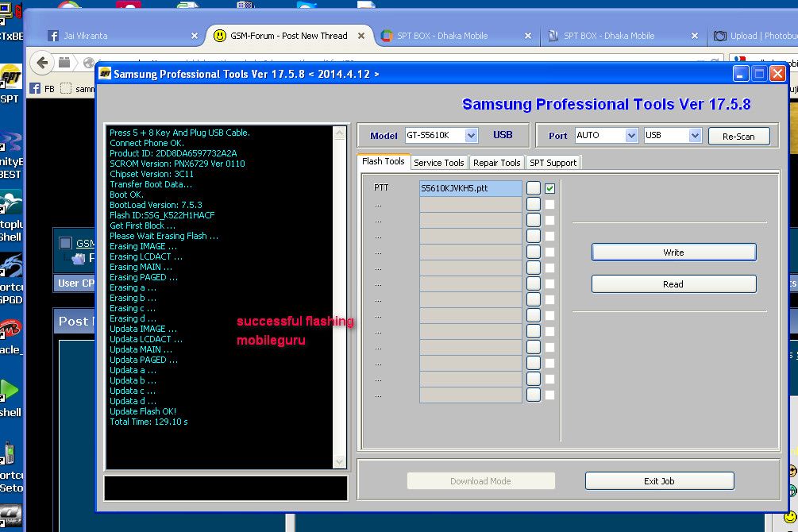Screen dimensions: 798x532
Task: Uncheck the PTT file checkbox
Action: [x=549, y=188]
